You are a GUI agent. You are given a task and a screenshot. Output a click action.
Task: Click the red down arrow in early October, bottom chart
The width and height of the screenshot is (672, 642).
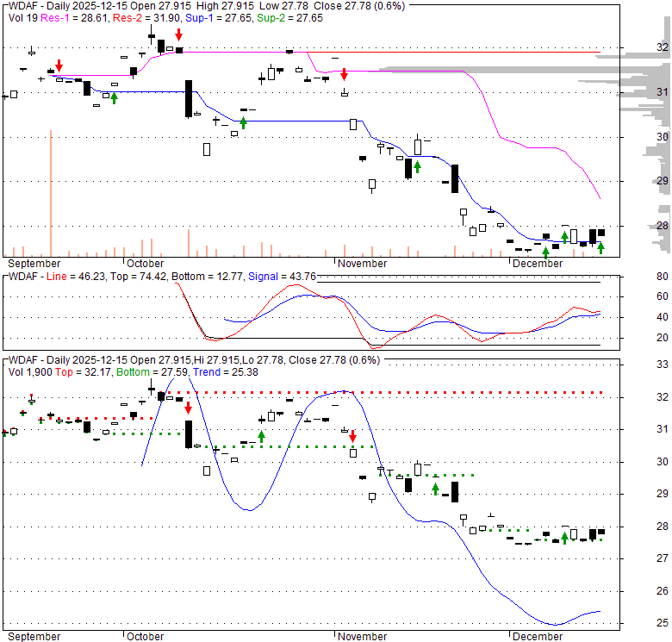tap(188, 406)
